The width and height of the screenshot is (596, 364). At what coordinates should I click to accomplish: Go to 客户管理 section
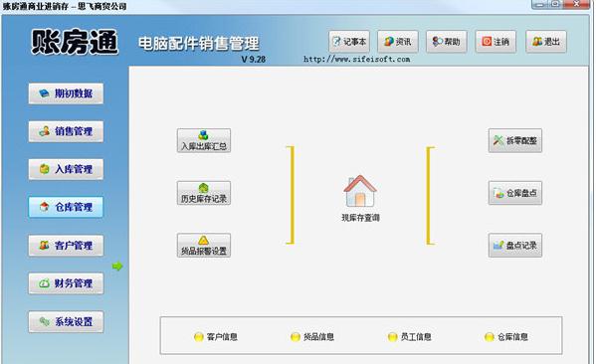pos(66,246)
